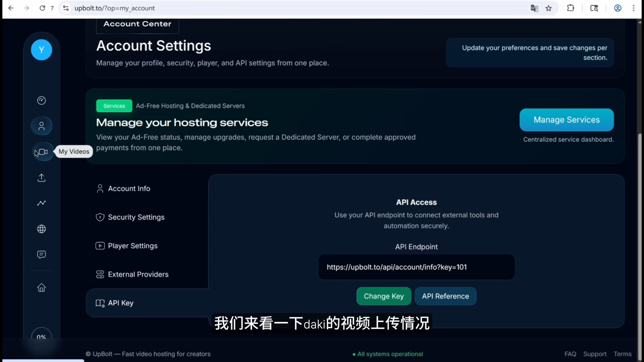Click the Account Settings heading
The image size is (644, 362).
coord(153,46)
